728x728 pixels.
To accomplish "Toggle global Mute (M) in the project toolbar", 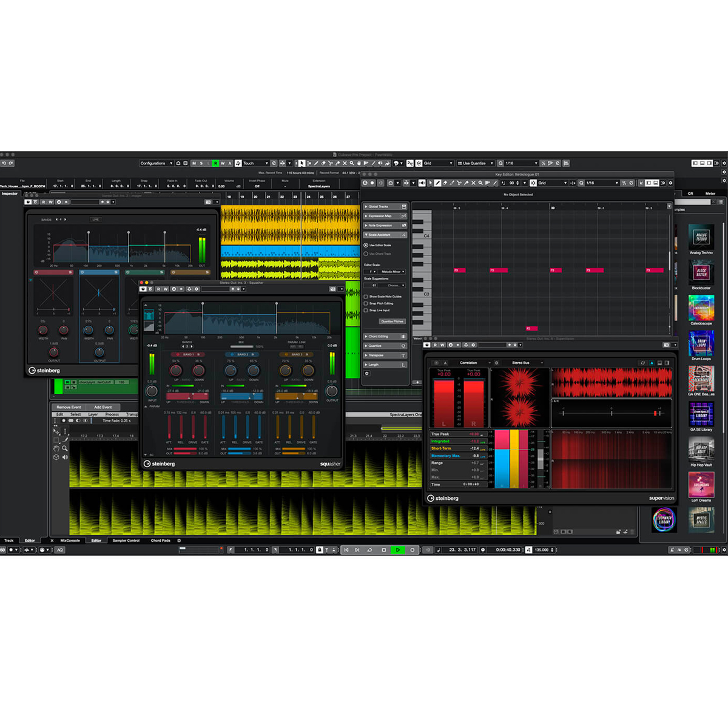I will (194, 163).
